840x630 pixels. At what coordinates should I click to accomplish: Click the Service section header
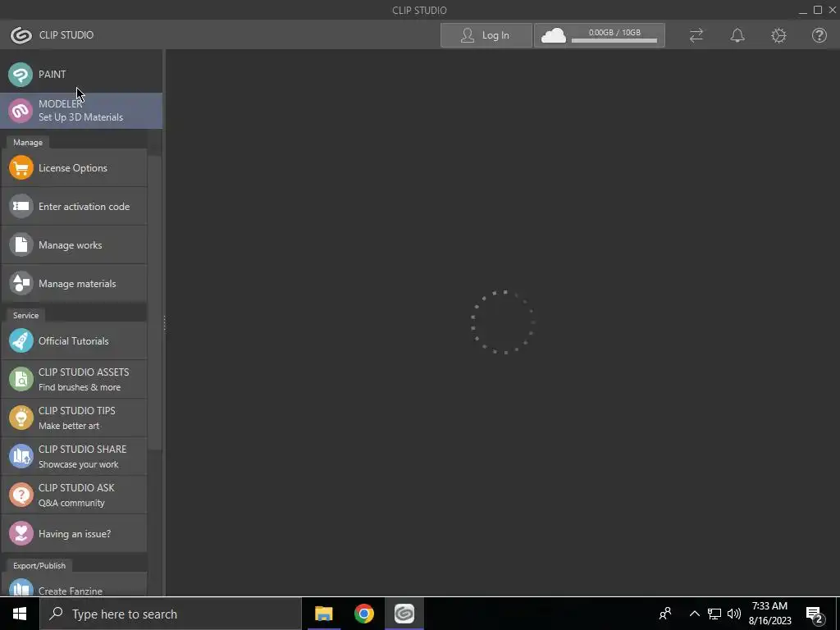(x=25, y=316)
